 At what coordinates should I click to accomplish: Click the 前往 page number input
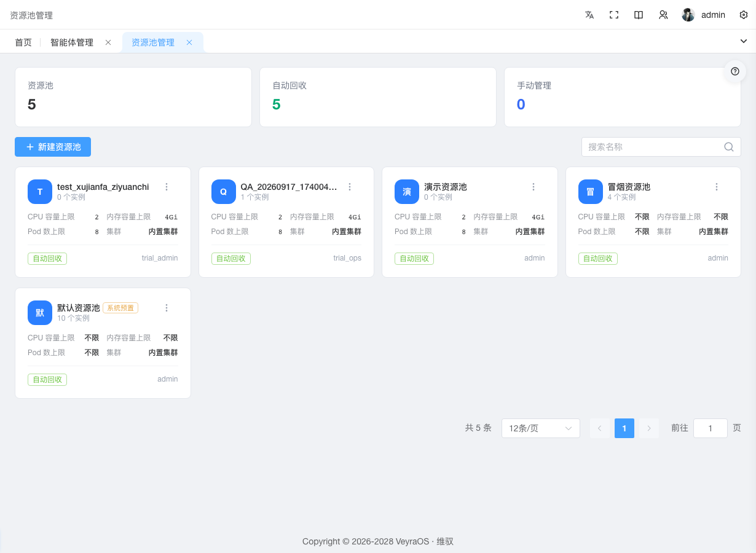click(711, 428)
